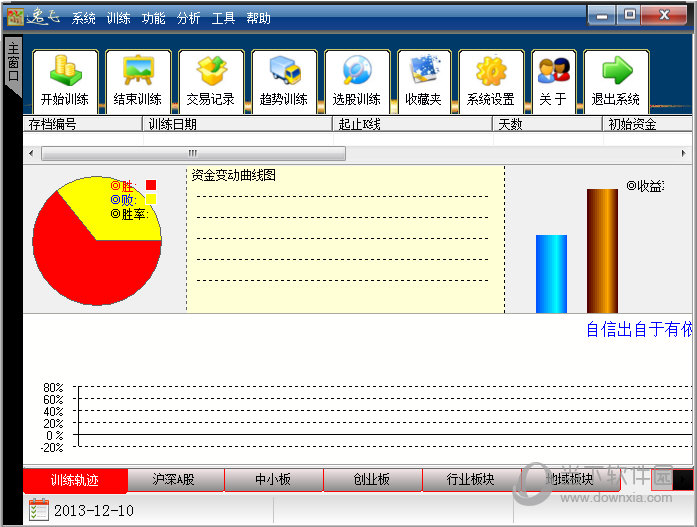This screenshot has width=697, height=527.
Task: Open the 工具 menu
Action: pos(223,18)
